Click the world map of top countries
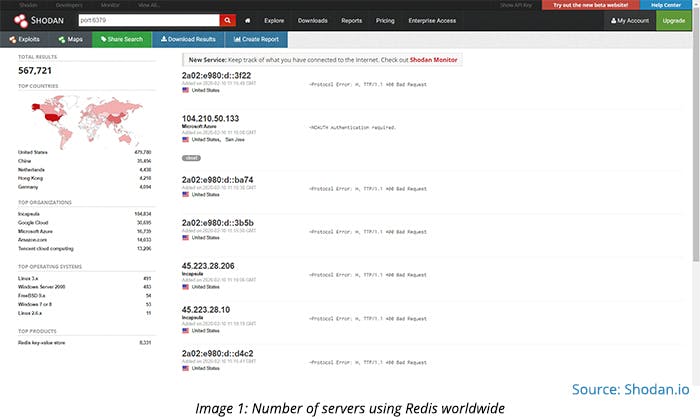The image size is (700, 420). pos(86,121)
